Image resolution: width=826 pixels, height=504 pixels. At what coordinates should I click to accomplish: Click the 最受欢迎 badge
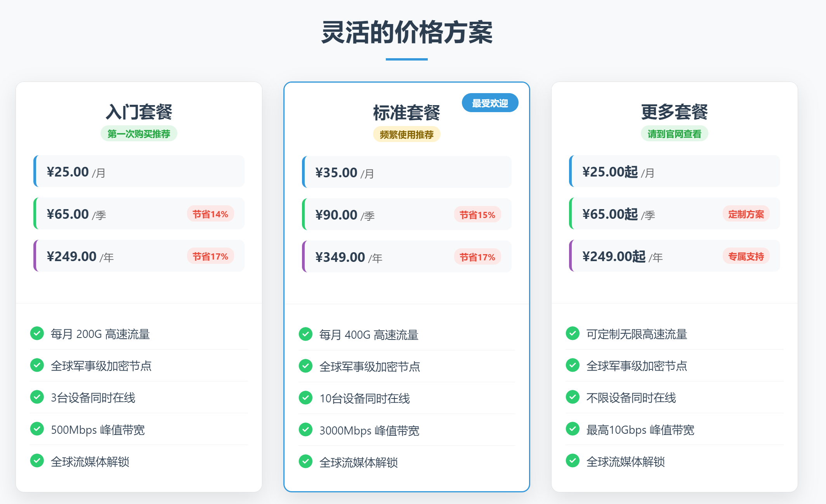(490, 103)
